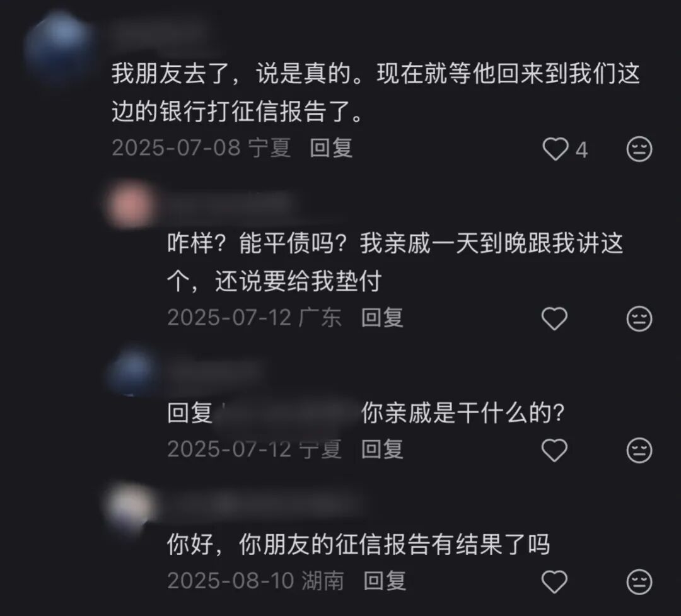Dislike the reply asking 你亲戚是干什么的
This screenshot has width=681, height=616.
[x=639, y=450]
